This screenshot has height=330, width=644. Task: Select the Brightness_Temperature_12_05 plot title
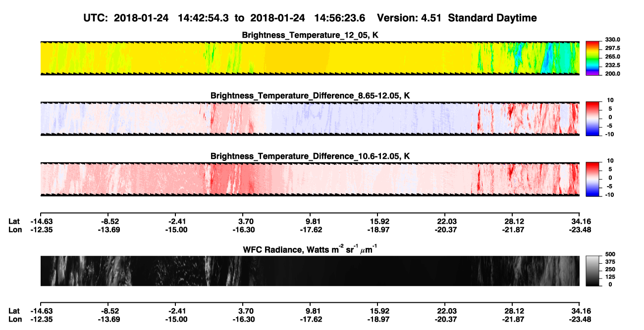point(310,35)
